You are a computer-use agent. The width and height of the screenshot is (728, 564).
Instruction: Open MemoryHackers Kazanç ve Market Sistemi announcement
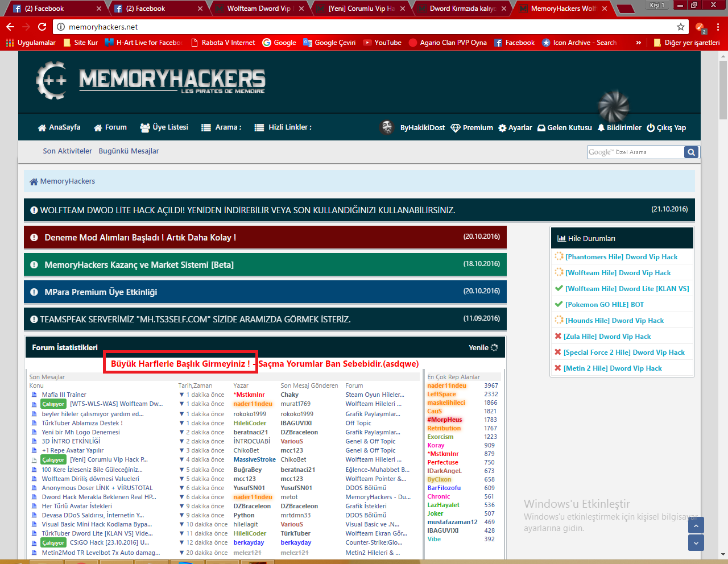(x=265, y=265)
